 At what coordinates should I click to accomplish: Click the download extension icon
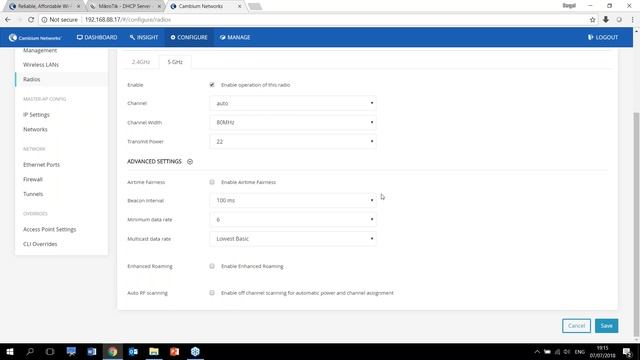[x=606, y=20]
